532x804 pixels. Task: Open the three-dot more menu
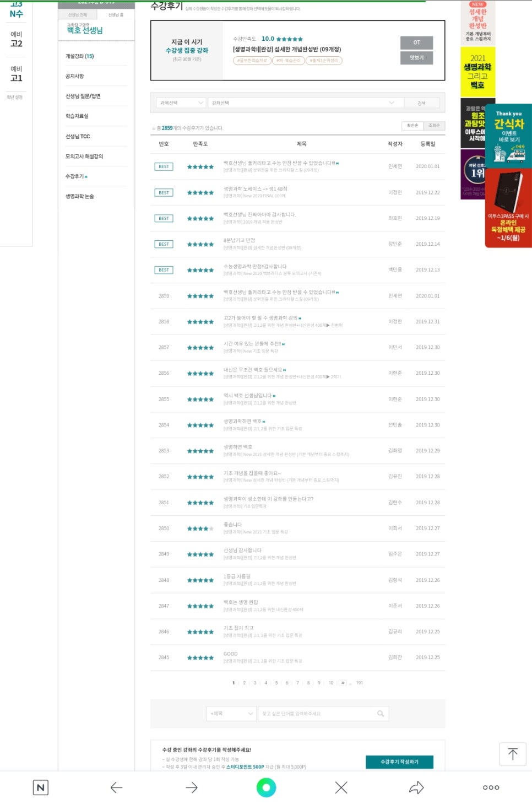[x=491, y=787]
